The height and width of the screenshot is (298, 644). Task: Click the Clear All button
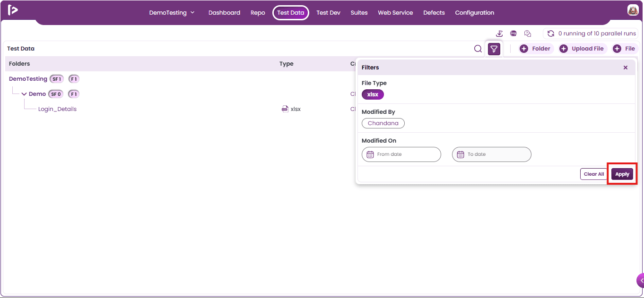click(594, 174)
